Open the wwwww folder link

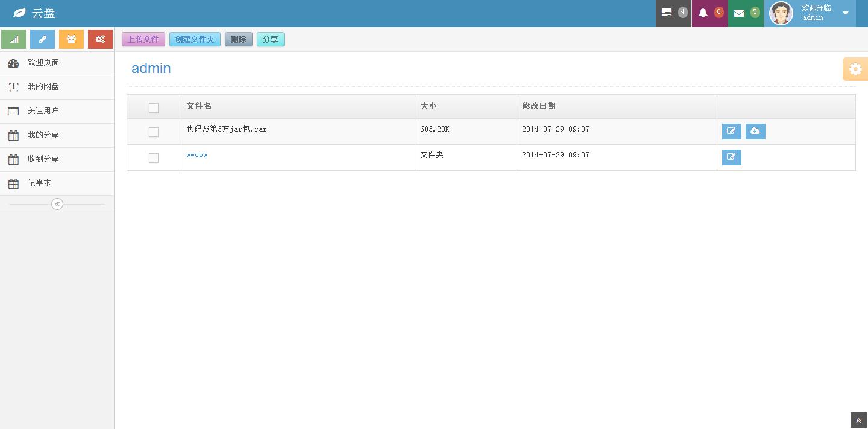coord(197,156)
